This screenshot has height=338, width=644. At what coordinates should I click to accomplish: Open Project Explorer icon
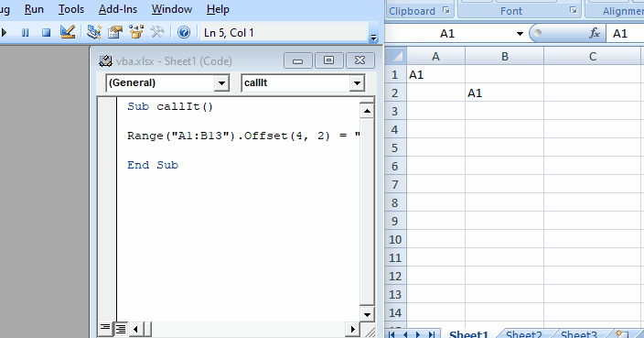pos(94,32)
